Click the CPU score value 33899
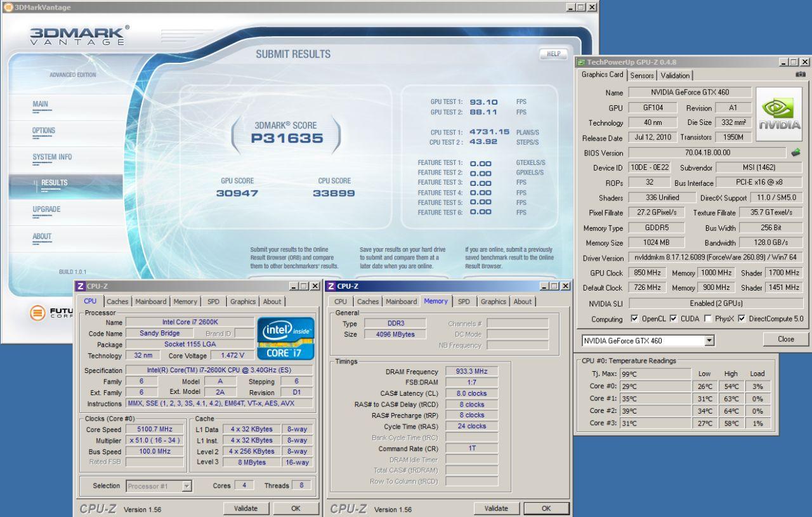 pos(334,193)
